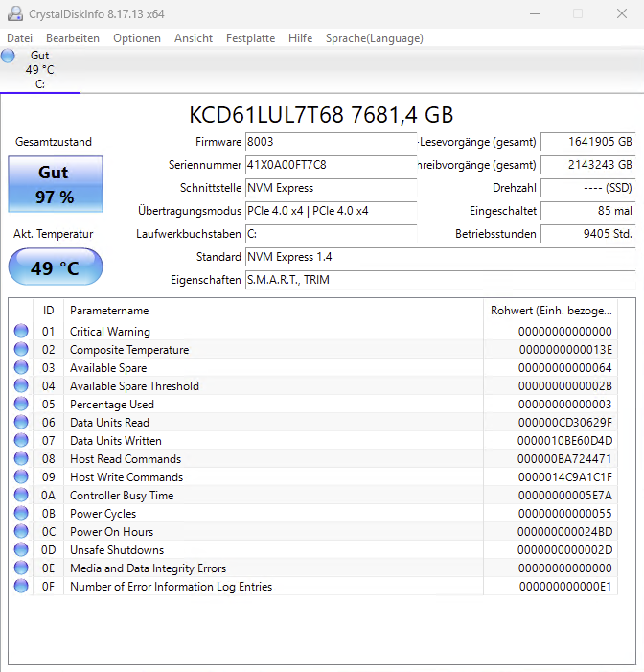644x672 pixels.
Task: Open the Optionen menu
Action: [x=137, y=38]
